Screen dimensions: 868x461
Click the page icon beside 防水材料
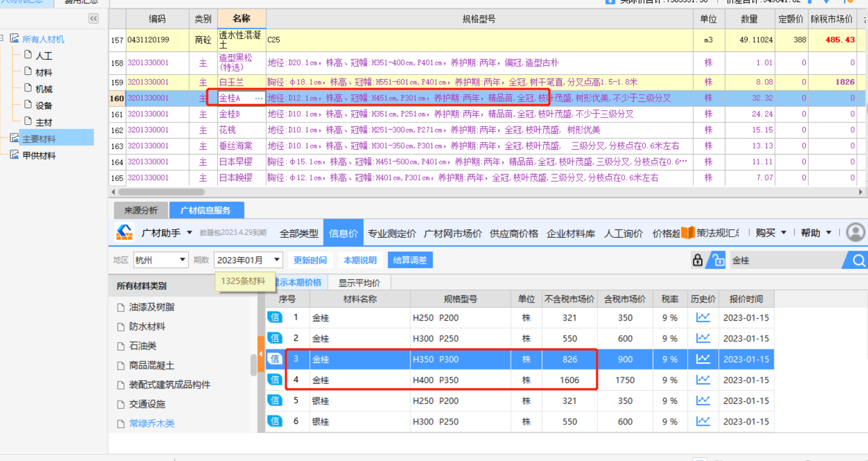tap(121, 327)
